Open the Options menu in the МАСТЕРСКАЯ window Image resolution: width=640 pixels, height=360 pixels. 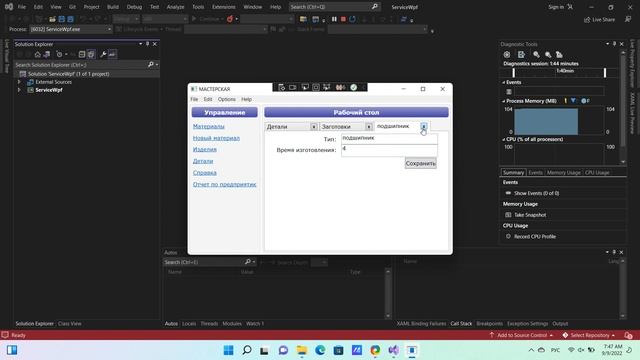click(x=227, y=99)
